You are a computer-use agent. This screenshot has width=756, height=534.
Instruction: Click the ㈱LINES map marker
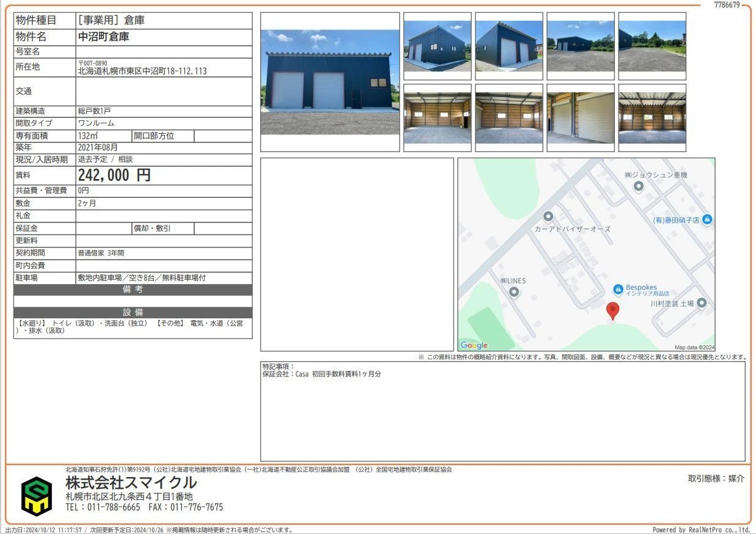514,292
